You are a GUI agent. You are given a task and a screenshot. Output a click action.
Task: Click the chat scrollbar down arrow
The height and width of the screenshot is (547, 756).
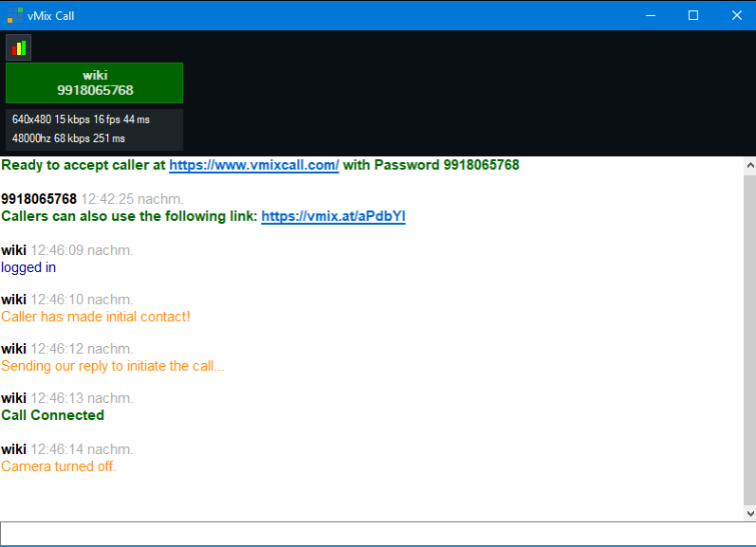point(748,513)
